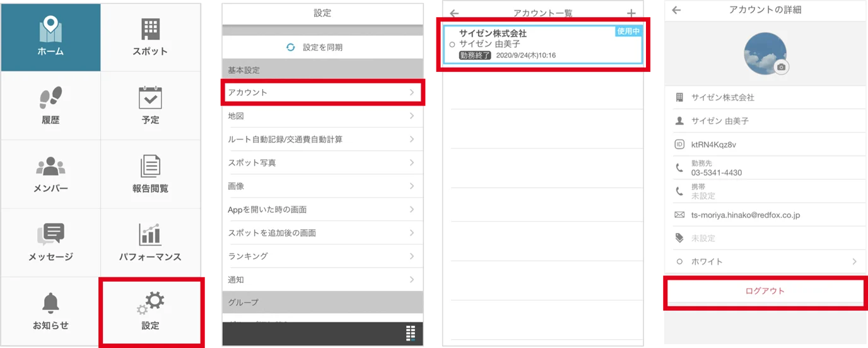
Task: Tap the red ログアウト button
Action: coord(765,291)
